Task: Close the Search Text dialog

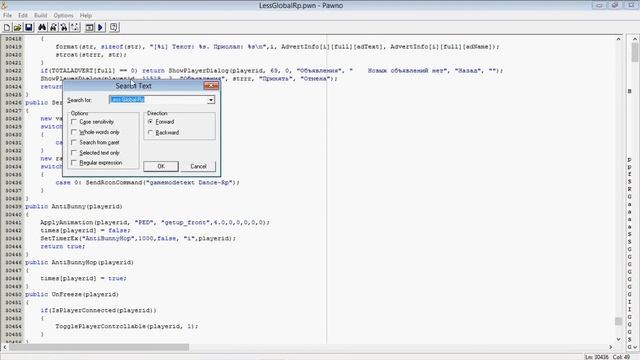Action: point(211,85)
